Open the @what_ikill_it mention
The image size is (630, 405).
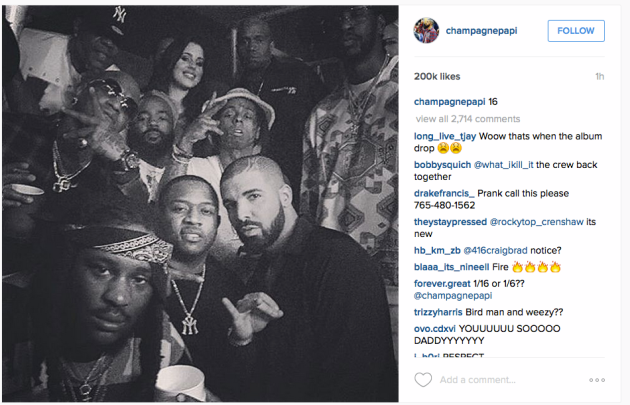503,165
